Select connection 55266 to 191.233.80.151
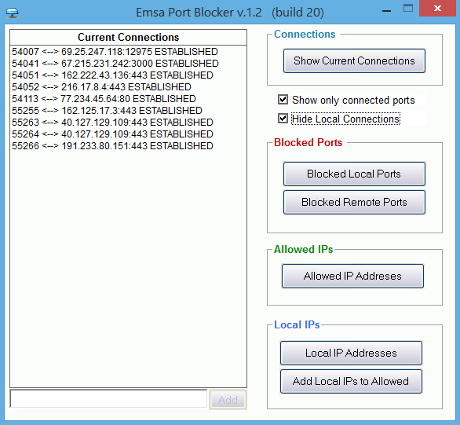 [112, 146]
